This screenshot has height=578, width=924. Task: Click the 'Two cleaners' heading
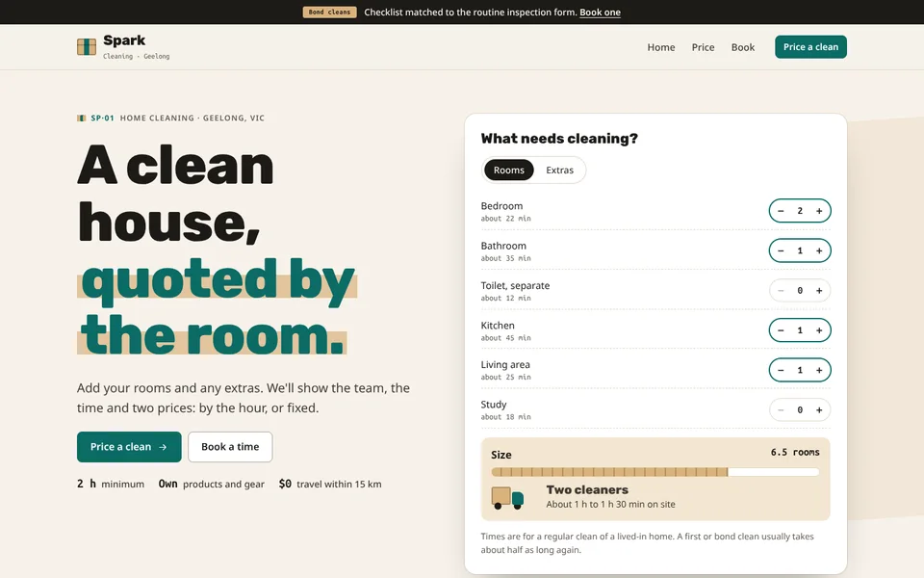pos(587,489)
